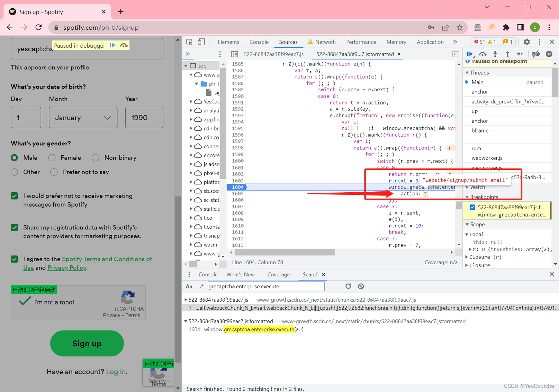Expand the Closure (r) scope
The image size is (559, 392).
coord(467,257)
